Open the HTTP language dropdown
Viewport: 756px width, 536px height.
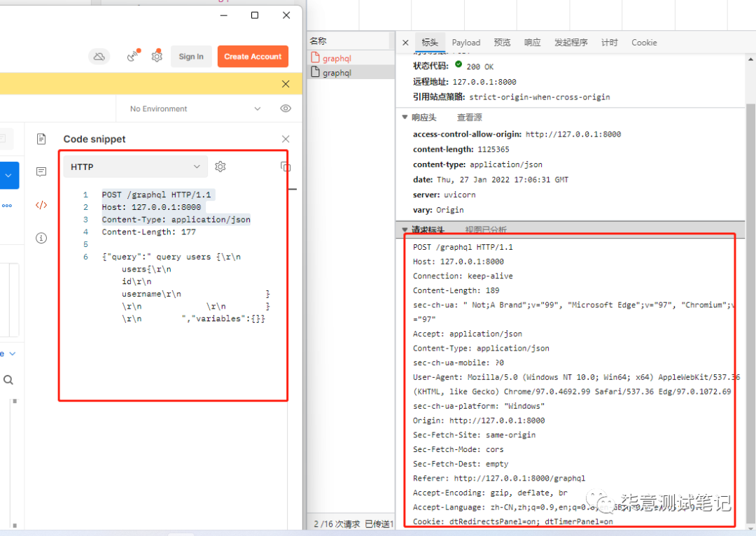tap(136, 167)
